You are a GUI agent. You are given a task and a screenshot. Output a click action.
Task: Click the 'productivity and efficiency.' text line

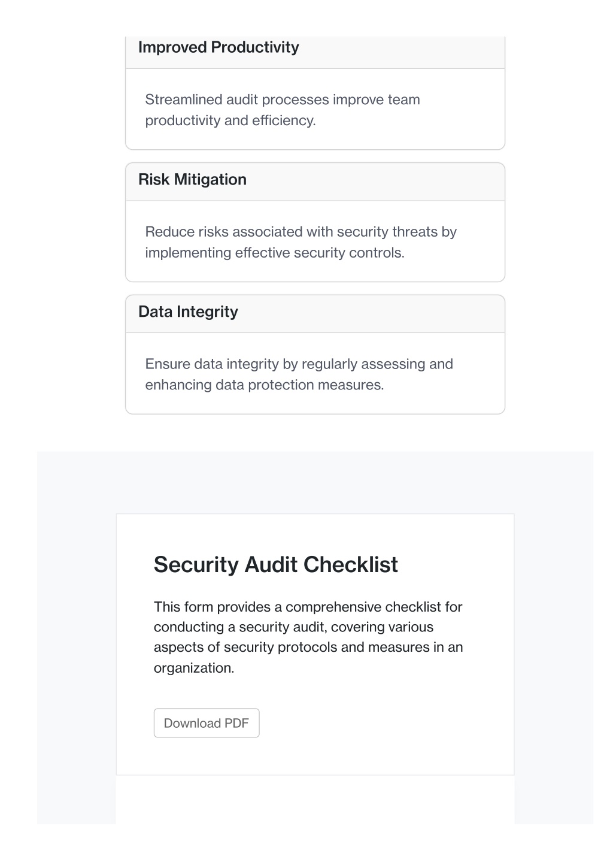tap(230, 120)
